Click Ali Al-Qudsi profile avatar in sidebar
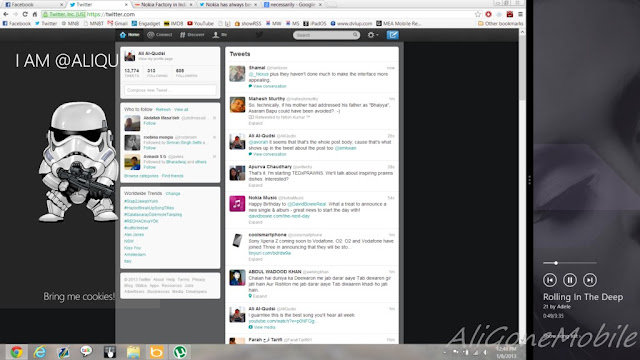 pos(130,56)
